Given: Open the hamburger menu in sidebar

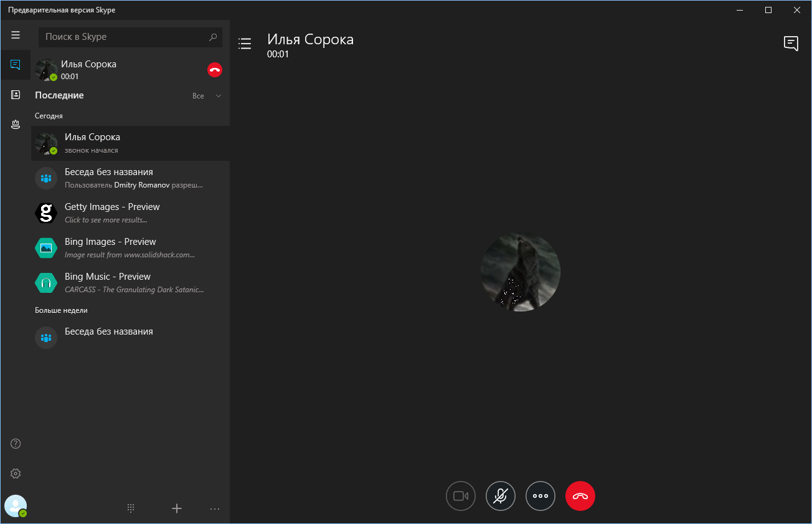Looking at the screenshot, I should [x=16, y=35].
